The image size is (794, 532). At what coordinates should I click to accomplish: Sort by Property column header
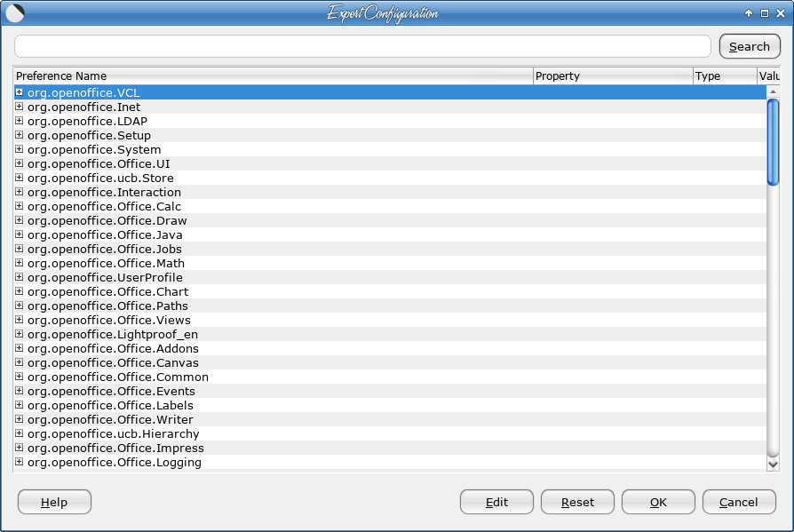pyautogui.click(x=613, y=75)
